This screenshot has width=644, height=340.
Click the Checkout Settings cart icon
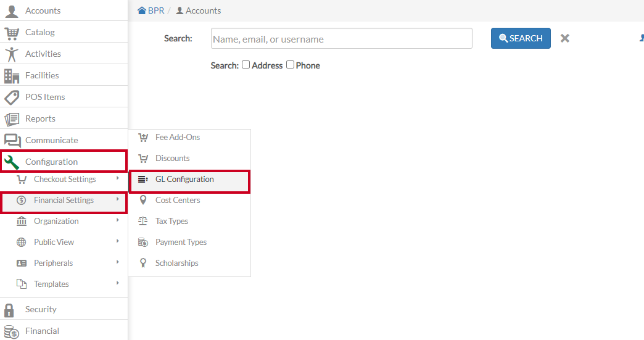pyautogui.click(x=22, y=180)
